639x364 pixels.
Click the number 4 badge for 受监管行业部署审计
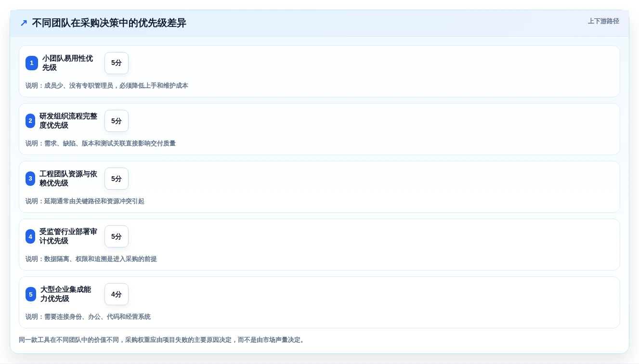point(30,236)
